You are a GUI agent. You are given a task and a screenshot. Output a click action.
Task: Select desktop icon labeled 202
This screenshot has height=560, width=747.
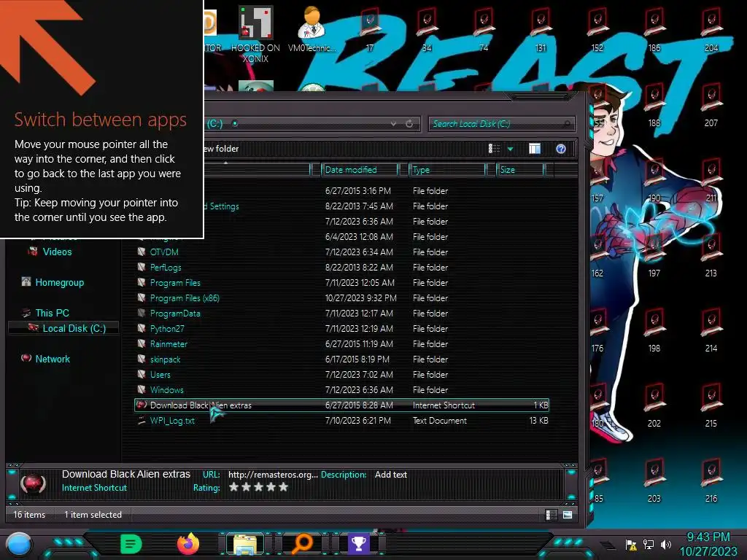tap(654, 405)
